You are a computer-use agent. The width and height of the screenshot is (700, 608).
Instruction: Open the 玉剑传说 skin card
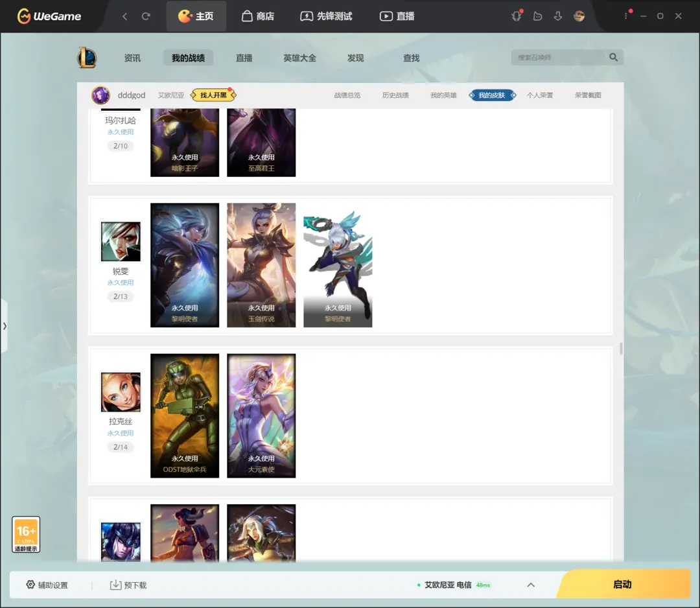261,265
